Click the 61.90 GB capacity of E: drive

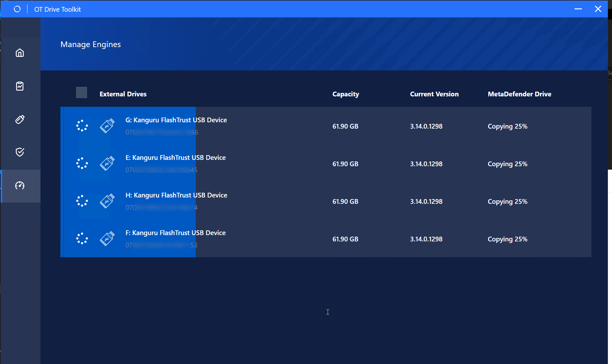pyautogui.click(x=345, y=164)
